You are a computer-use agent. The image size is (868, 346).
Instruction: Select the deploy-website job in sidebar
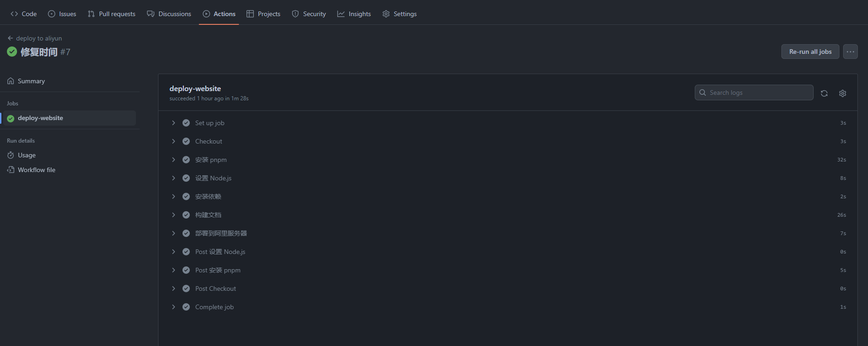(41, 118)
